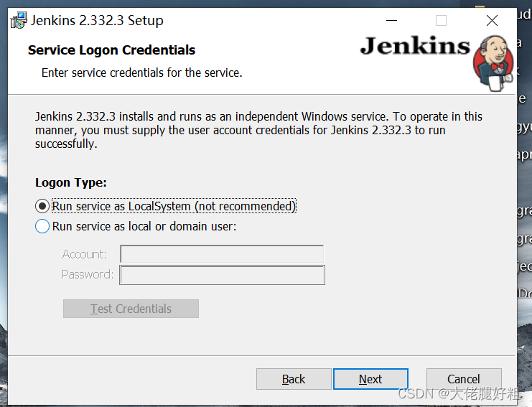Go Back to the previous setup step

pyautogui.click(x=294, y=379)
